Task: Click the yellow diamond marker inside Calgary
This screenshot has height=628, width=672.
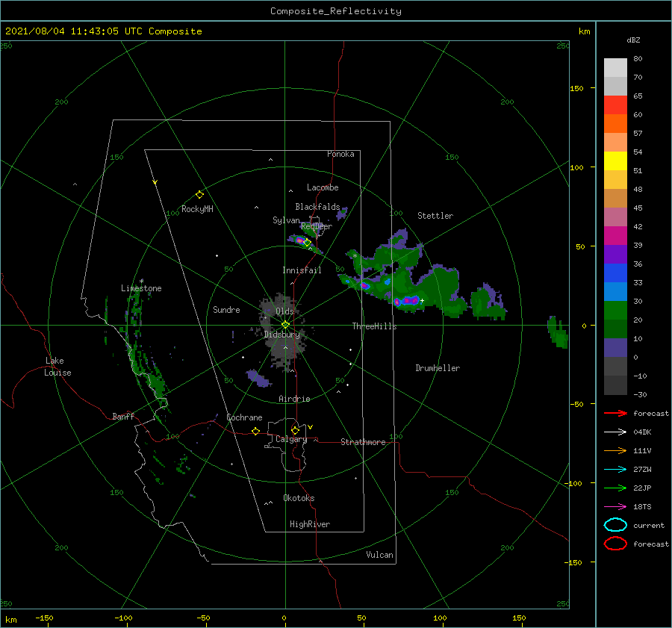Action: pyautogui.click(x=295, y=430)
